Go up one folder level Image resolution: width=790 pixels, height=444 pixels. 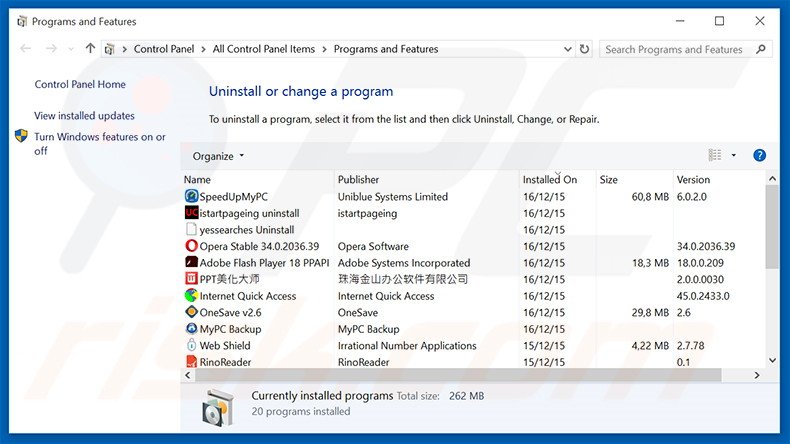click(90, 48)
